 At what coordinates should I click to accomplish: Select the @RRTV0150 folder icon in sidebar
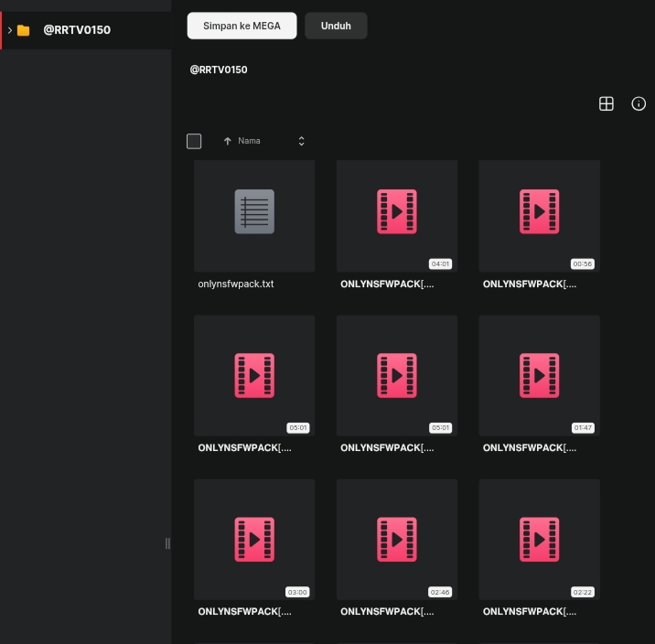24,30
